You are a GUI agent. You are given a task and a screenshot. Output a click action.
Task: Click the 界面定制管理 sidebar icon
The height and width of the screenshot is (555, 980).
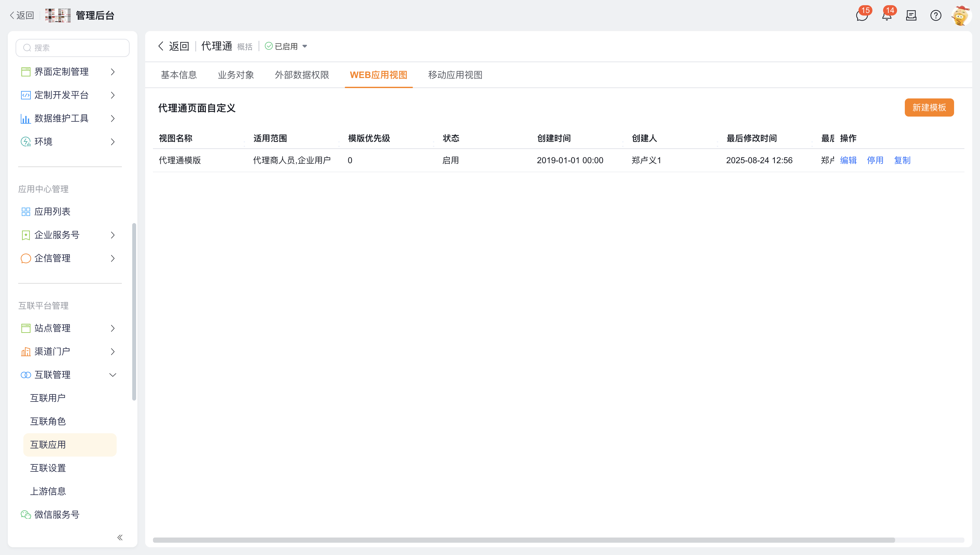[x=26, y=72]
